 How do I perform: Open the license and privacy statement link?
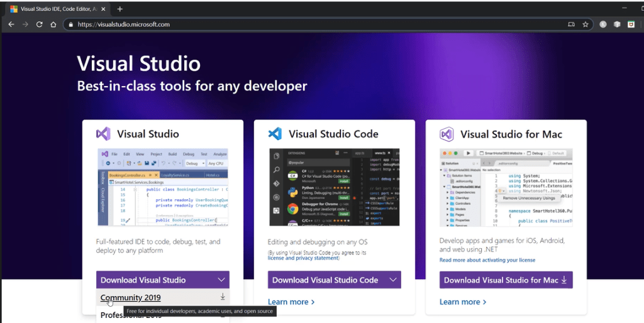pos(303,258)
